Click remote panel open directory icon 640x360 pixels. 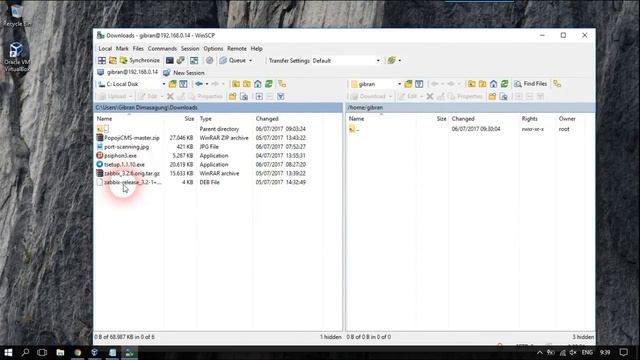408,84
